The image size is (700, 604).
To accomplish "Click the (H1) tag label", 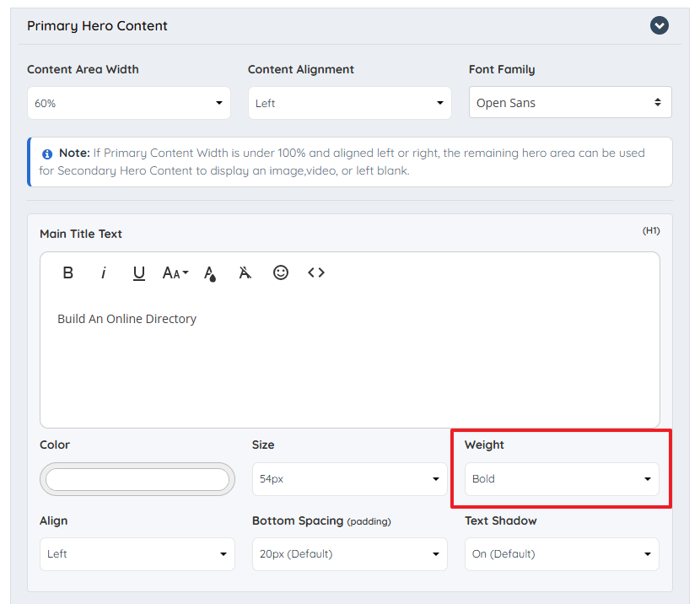I will pos(651,231).
